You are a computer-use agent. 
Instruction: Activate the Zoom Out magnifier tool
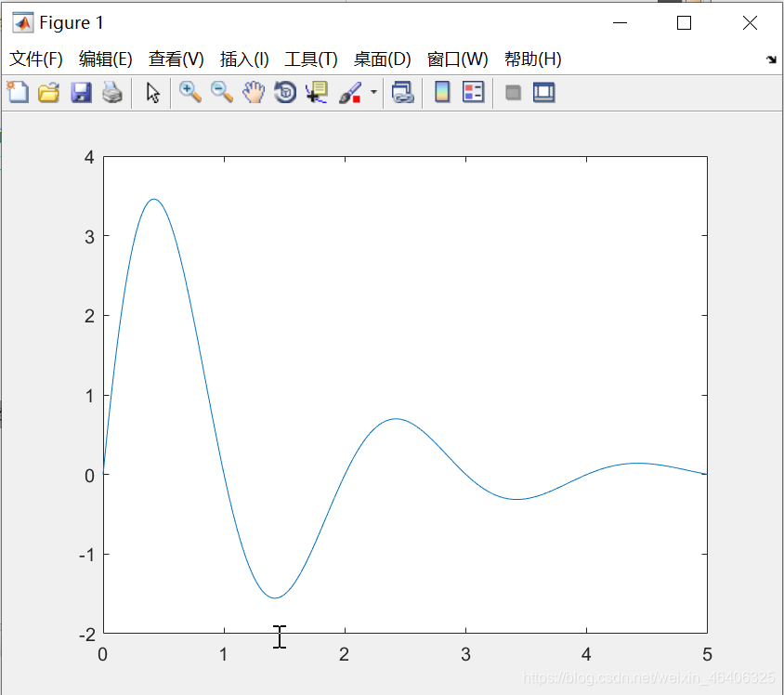coord(221,93)
